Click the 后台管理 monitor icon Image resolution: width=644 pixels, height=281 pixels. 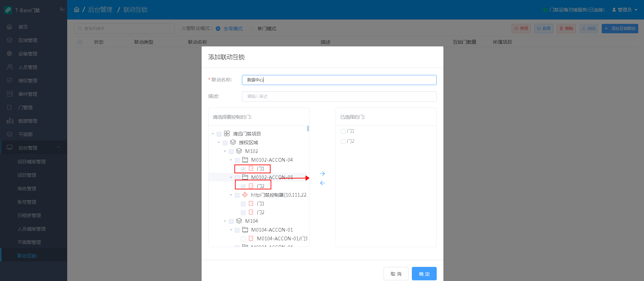[9, 148]
